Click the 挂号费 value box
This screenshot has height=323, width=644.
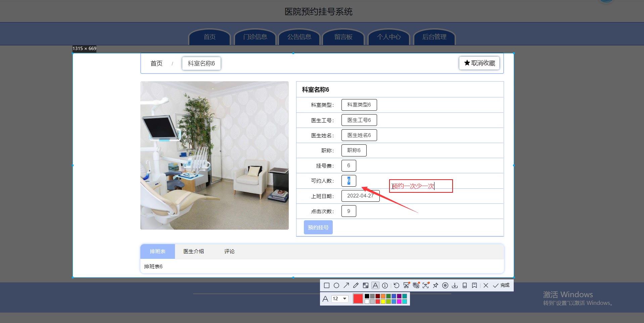[349, 166]
